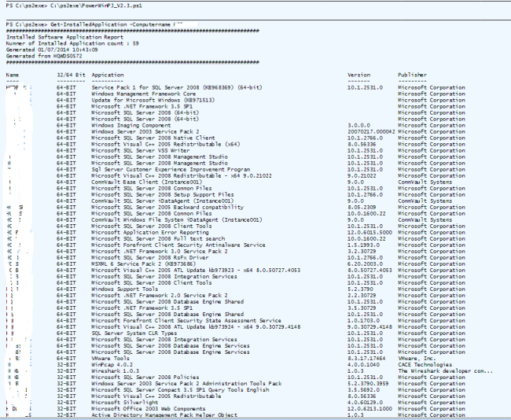Click 'Microsoft Visual C++ 2005 Redistributable (x64)'
This screenshot has width=511, height=420.
tap(166, 144)
